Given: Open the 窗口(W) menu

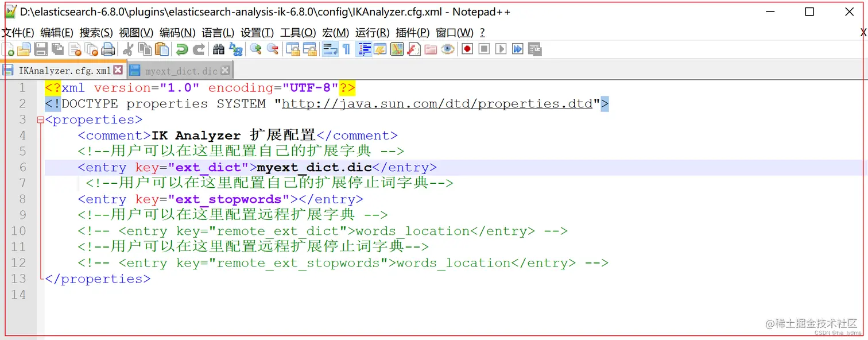Looking at the screenshot, I should [x=455, y=33].
